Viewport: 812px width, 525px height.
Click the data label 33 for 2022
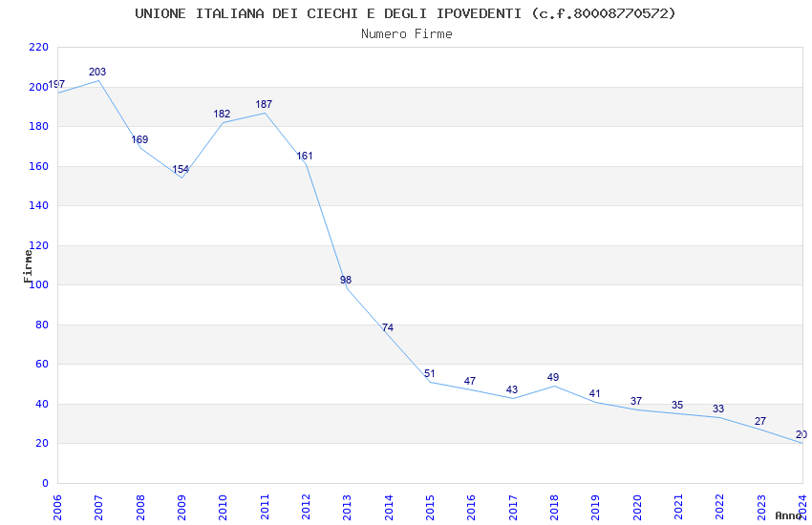(718, 409)
